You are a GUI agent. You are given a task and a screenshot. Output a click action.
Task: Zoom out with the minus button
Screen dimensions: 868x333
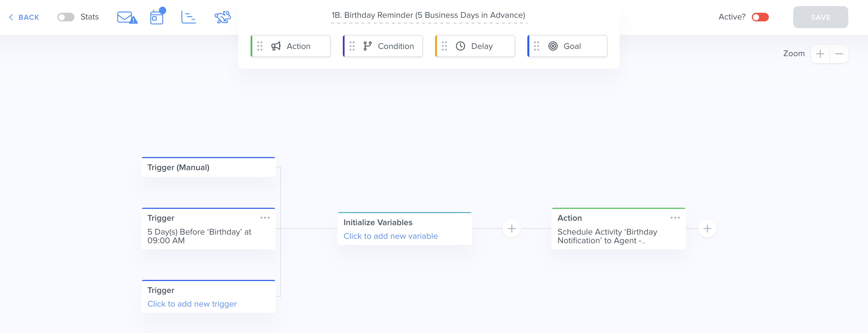point(839,54)
